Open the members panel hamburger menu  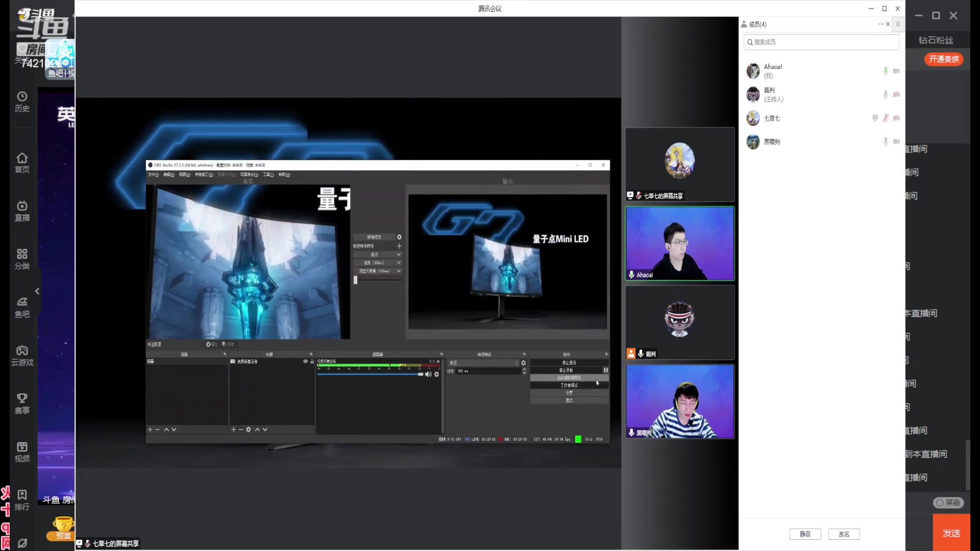(x=898, y=24)
